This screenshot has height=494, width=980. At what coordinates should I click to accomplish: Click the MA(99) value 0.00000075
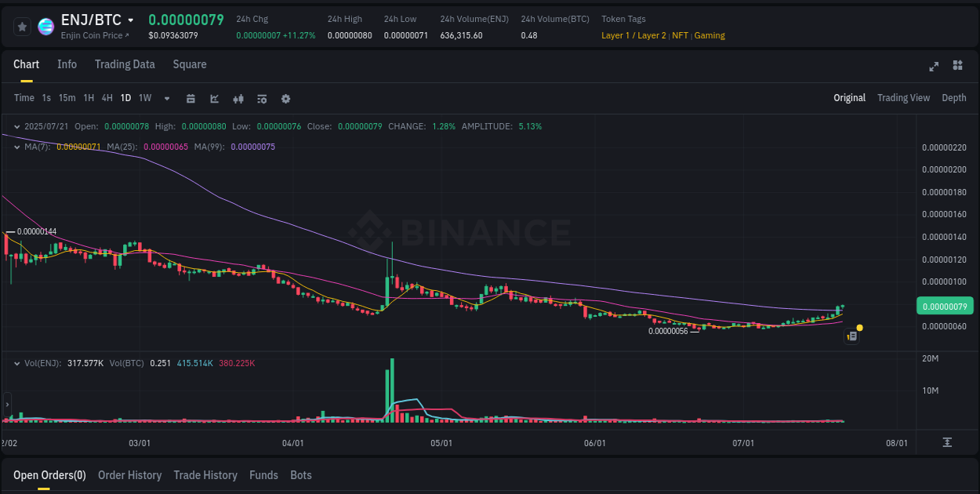tap(252, 147)
